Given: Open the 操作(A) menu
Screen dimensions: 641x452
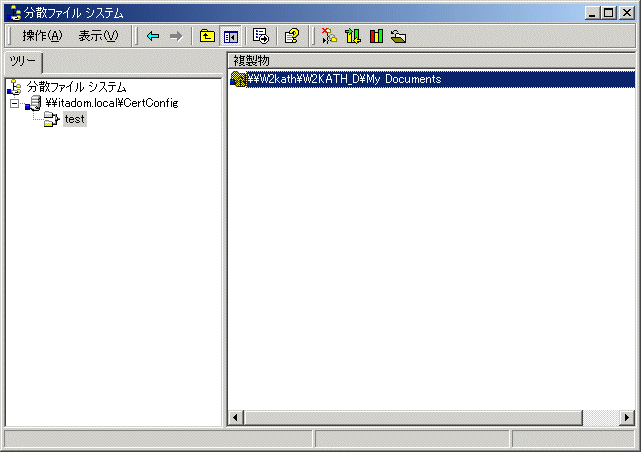Looking at the screenshot, I should pos(42,36).
